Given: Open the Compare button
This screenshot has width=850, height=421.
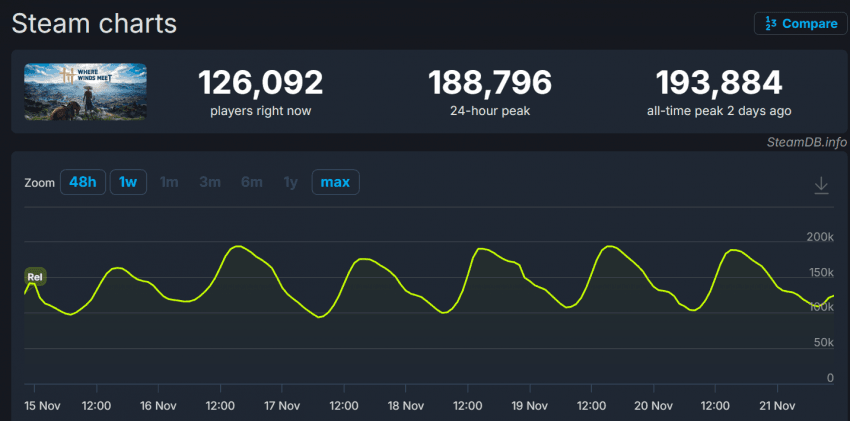Looking at the screenshot, I should [800, 24].
